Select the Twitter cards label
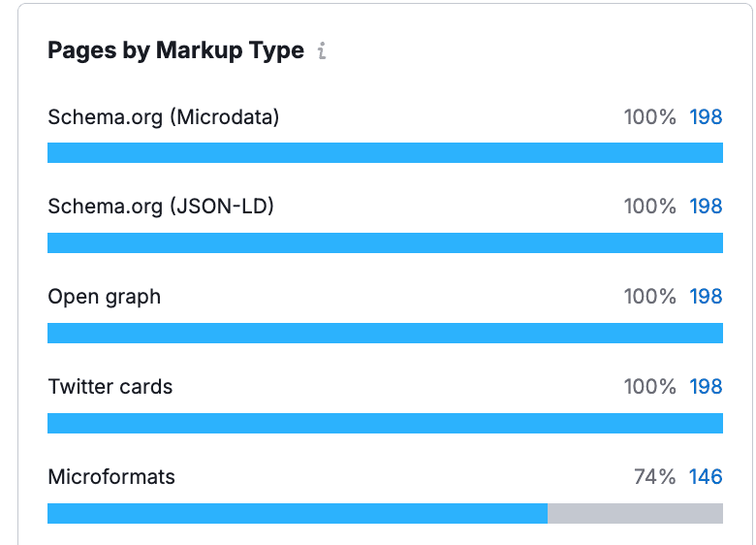Viewport: 756px width, 545px height. (x=110, y=387)
